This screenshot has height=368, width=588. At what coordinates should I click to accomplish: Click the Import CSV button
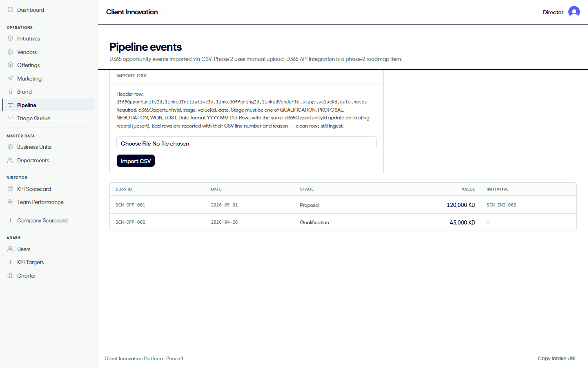pyautogui.click(x=136, y=161)
